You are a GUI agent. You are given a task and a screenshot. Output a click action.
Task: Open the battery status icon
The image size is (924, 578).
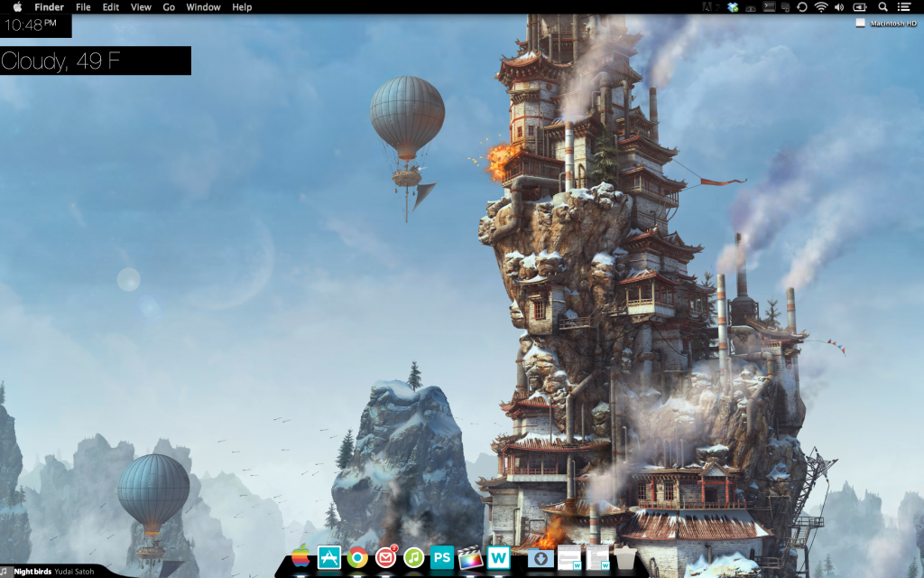(860, 7)
